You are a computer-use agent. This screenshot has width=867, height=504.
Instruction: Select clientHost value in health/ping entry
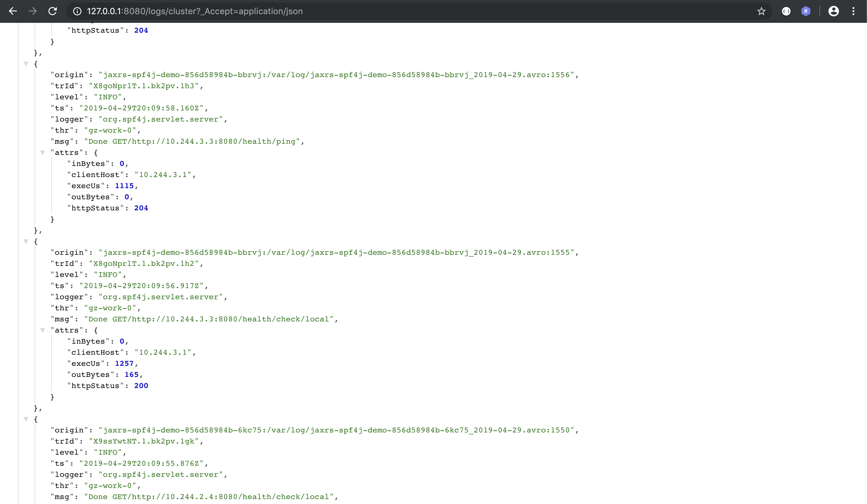163,175
